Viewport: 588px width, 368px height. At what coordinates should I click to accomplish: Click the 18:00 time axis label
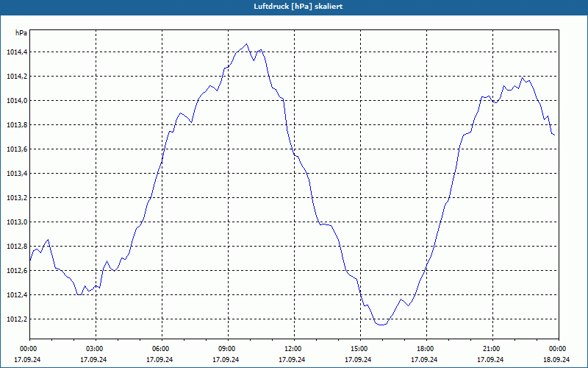point(426,349)
